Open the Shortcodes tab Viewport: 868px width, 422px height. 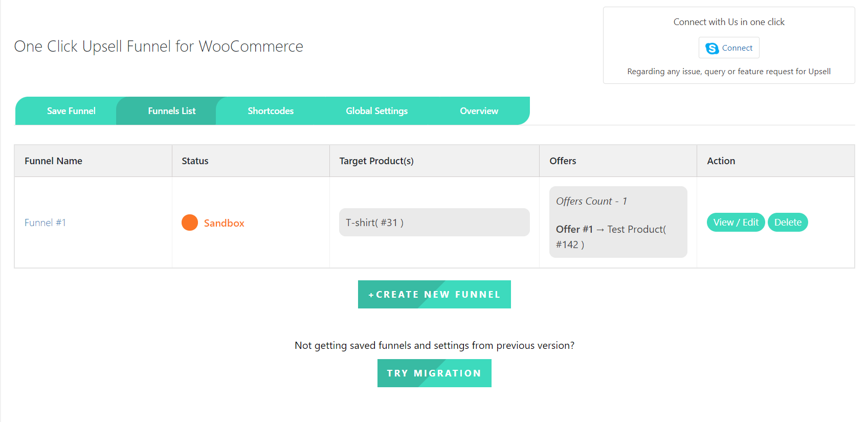[x=271, y=111]
